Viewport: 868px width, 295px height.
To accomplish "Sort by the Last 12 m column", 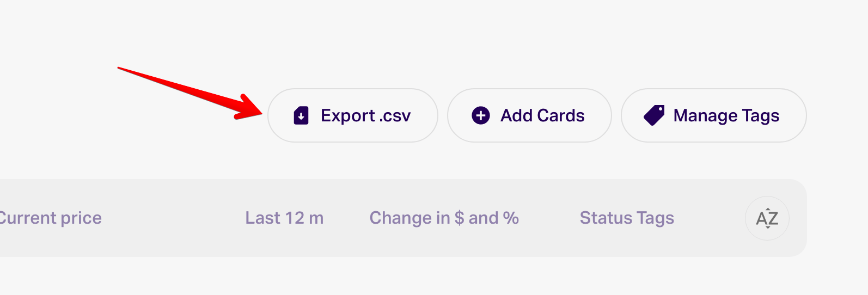I will coord(284,218).
